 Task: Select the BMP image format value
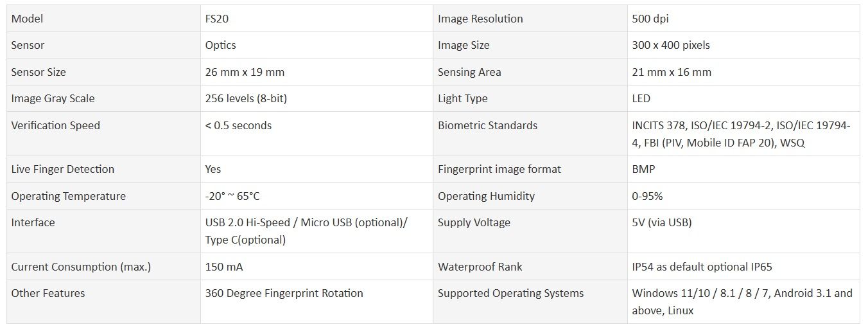(643, 169)
